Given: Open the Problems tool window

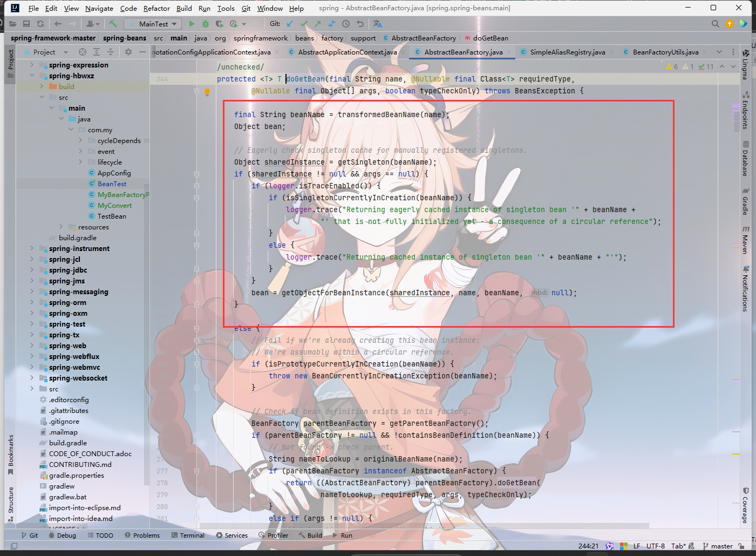Looking at the screenshot, I should 142,535.
